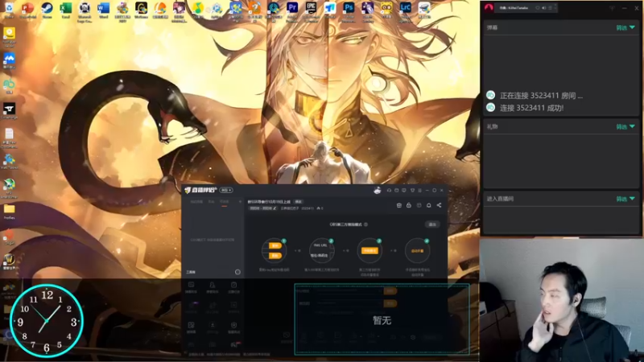
Task: Click the 暂无 overlay text box
Action: click(x=382, y=319)
